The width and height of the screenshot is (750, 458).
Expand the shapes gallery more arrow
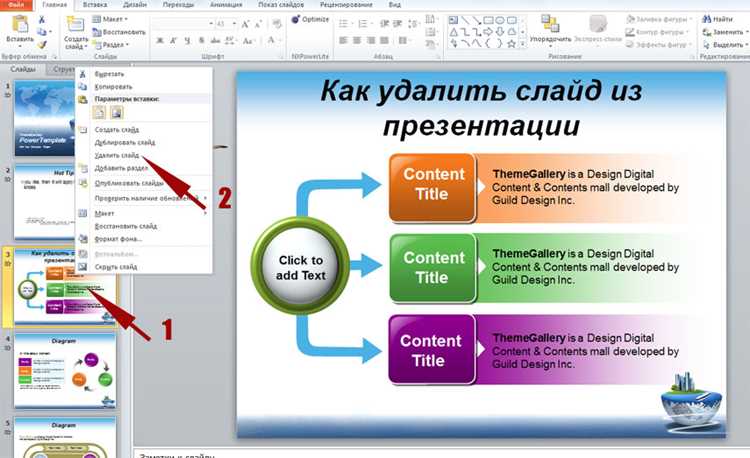click(523, 44)
